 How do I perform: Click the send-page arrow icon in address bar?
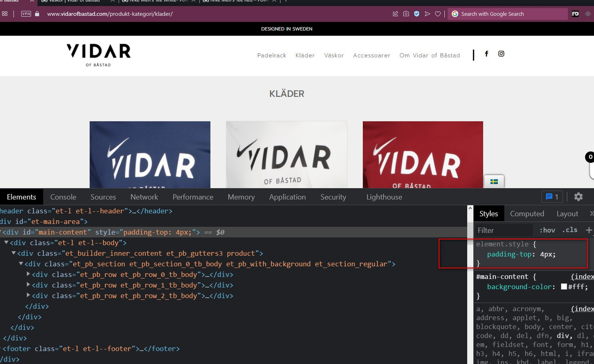pyautogui.click(x=427, y=14)
